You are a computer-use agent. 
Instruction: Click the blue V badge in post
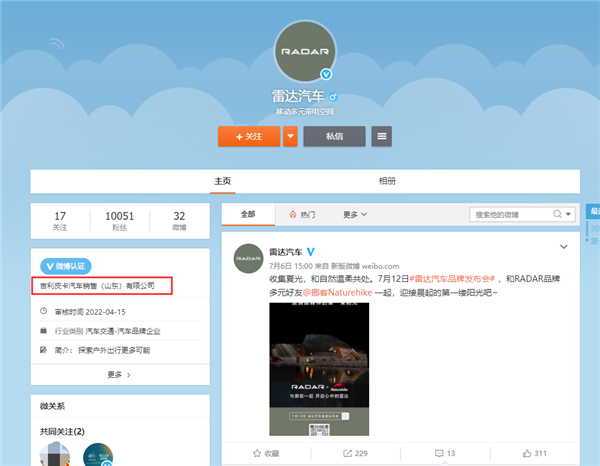(x=311, y=252)
